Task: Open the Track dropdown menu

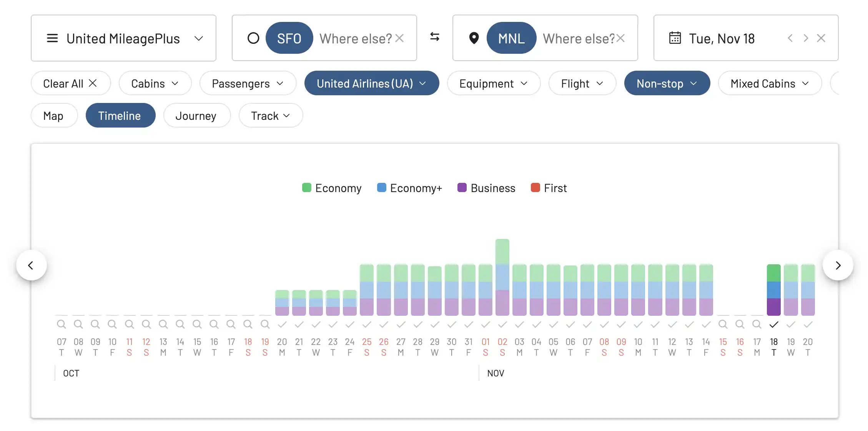Action: tap(271, 116)
